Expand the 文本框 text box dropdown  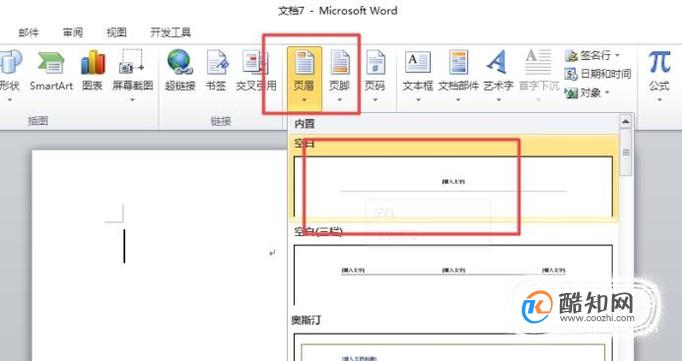click(418, 100)
